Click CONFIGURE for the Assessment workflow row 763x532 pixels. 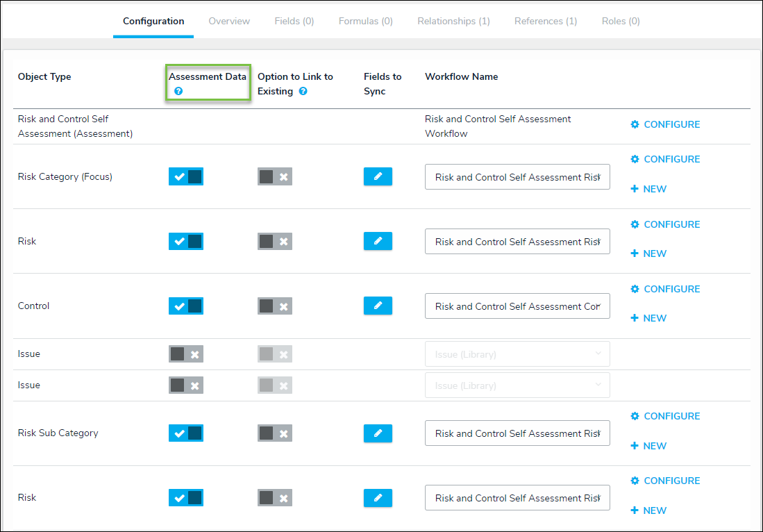coord(665,125)
